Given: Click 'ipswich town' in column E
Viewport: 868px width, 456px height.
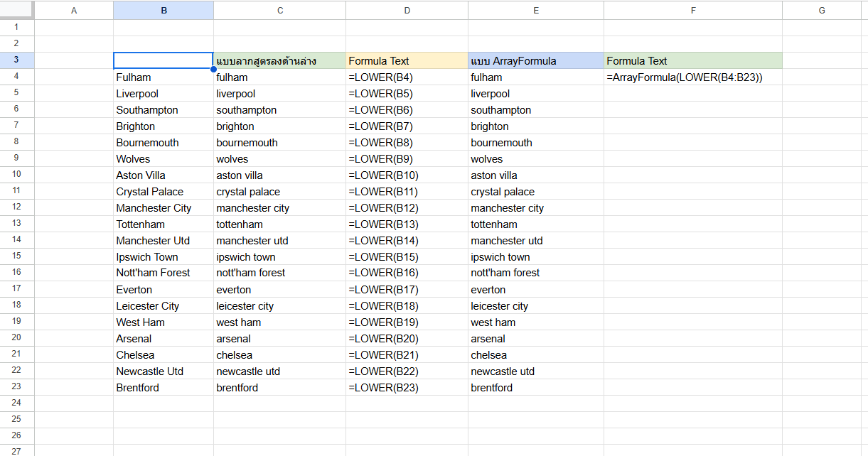Looking at the screenshot, I should (x=536, y=256).
